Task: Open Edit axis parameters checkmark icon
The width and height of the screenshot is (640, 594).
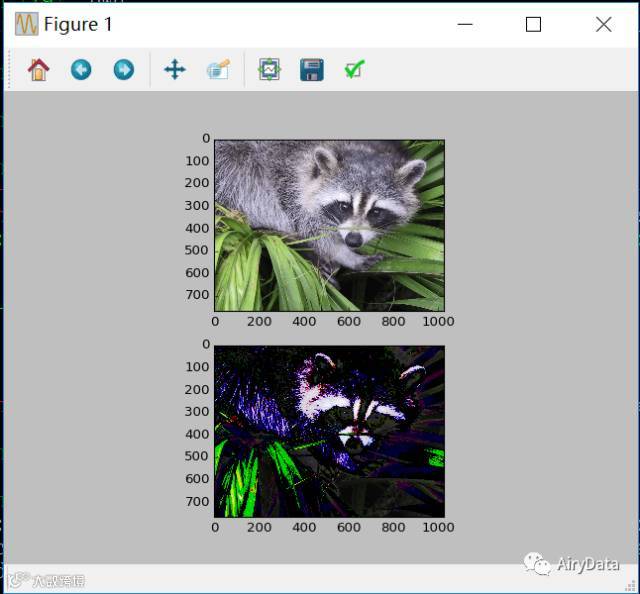Action: coord(354,70)
